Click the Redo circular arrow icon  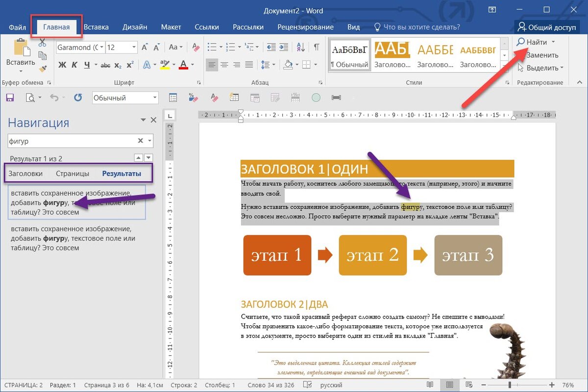[77, 98]
